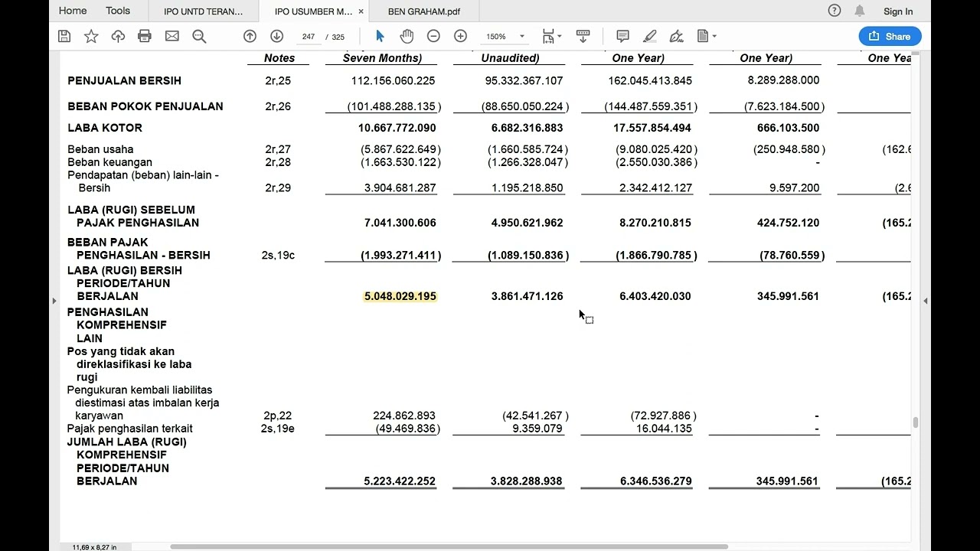Click LABA KOTOR row label
Viewport: 980px width, 551px height.
pos(105,128)
